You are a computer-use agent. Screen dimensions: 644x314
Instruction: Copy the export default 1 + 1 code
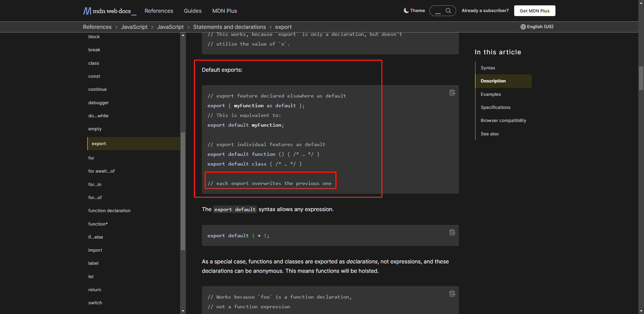click(x=452, y=232)
